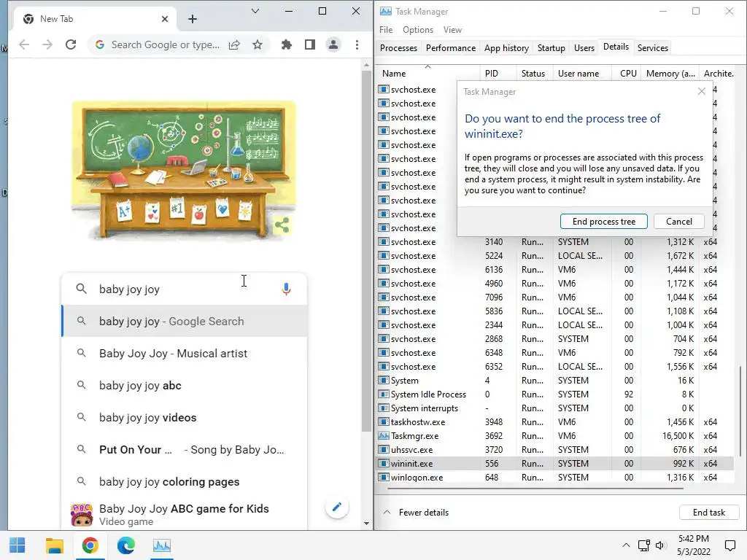Open the Services tab
Screen dimensions: 747x560
click(653, 47)
